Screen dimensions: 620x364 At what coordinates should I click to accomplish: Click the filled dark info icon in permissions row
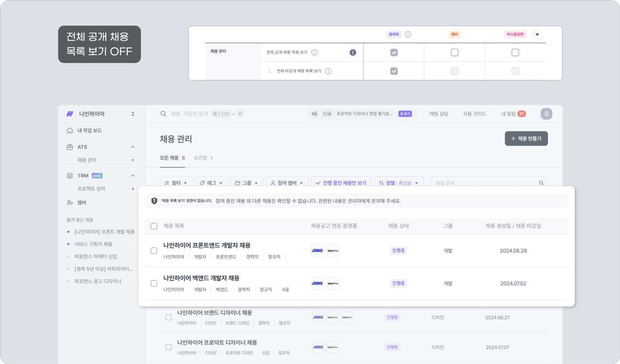(353, 53)
